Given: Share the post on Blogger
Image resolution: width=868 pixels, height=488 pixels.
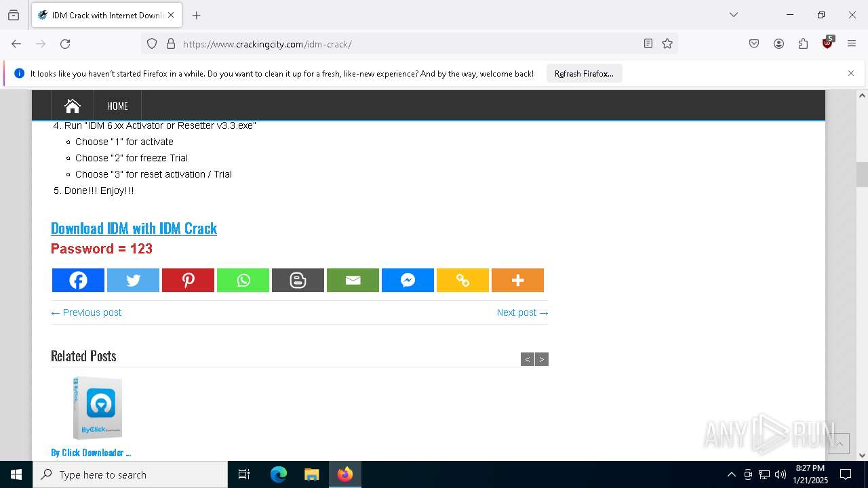Looking at the screenshot, I should 298,281.
